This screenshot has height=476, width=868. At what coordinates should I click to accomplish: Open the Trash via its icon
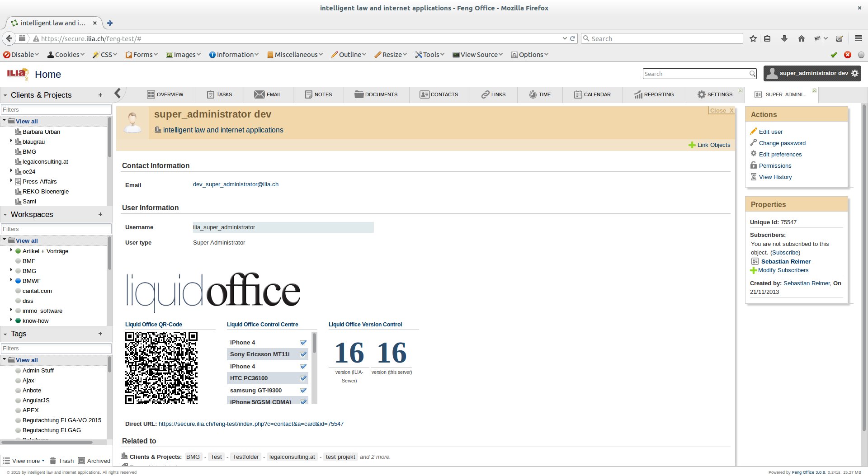coord(53,461)
